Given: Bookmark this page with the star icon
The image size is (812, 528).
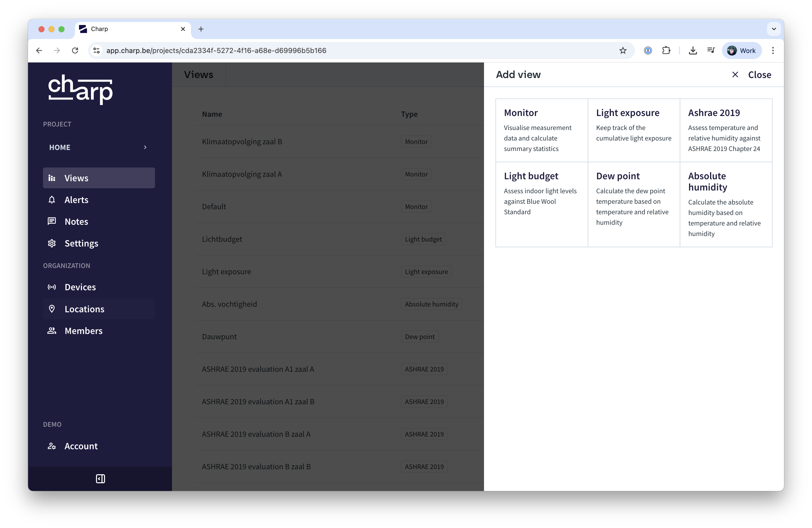Looking at the screenshot, I should 623,50.
